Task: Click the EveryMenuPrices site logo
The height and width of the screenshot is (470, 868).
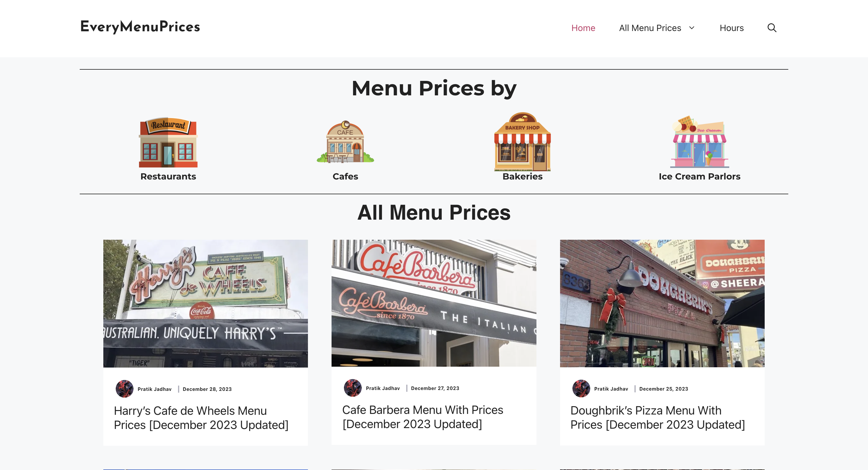Action: point(140,27)
